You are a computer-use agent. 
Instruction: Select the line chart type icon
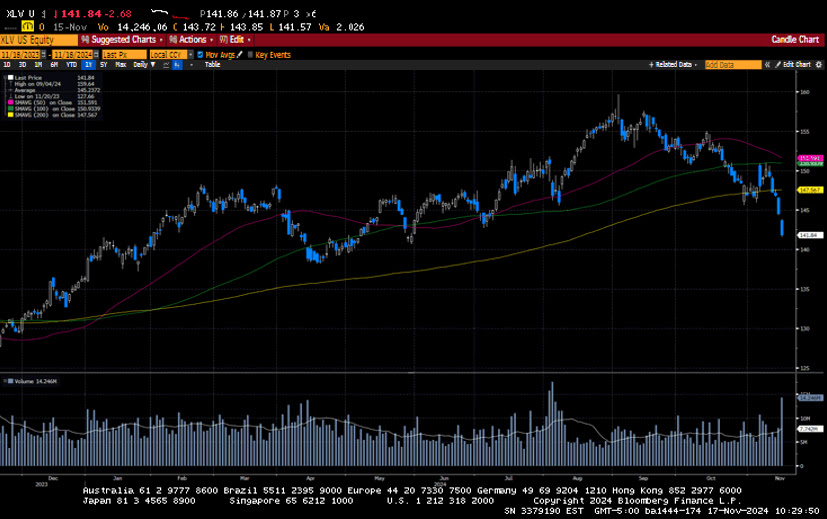pos(162,64)
